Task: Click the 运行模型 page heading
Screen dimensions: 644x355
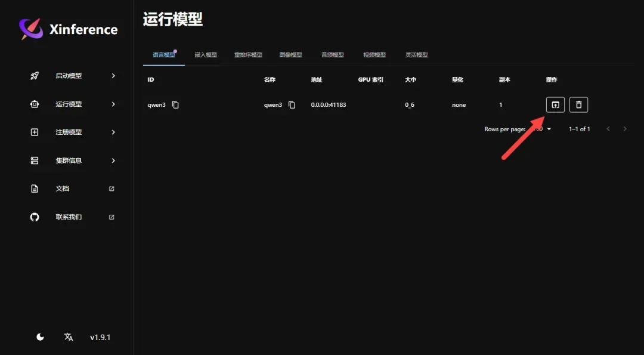Action: coord(173,19)
